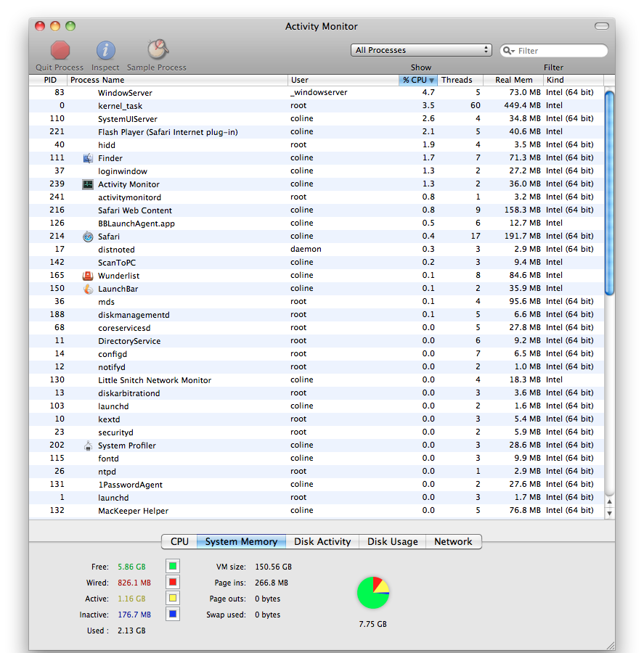Sort by Kind column header
This screenshot has width=644, height=653.
[x=573, y=80]
